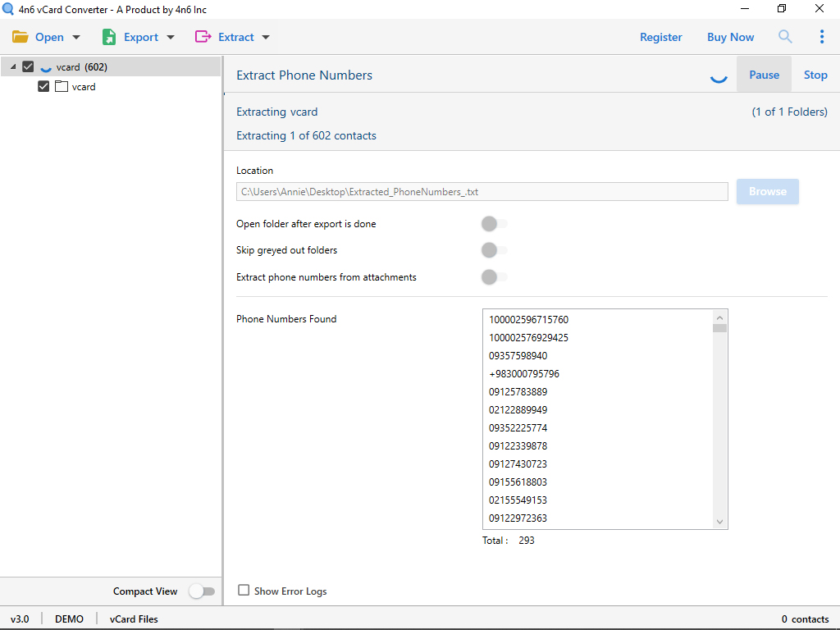Screen dimensions: 840x630
Task: Click the Extracting 1 of 602 contacts text
Action: click(307, 135)
